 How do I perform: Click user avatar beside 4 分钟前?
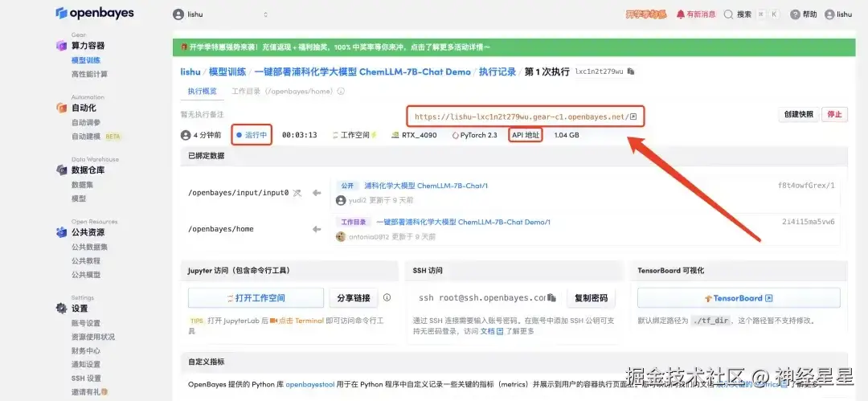click(186, 134)
